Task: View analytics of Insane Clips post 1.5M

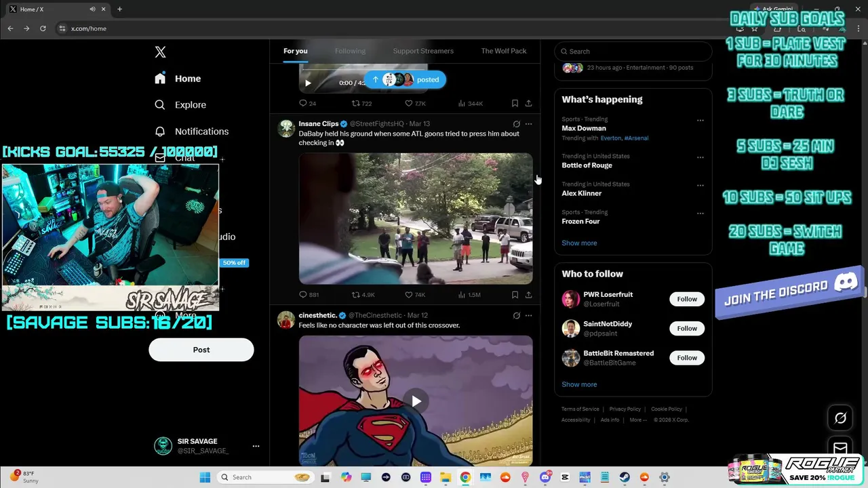Action: pos(469,295)
